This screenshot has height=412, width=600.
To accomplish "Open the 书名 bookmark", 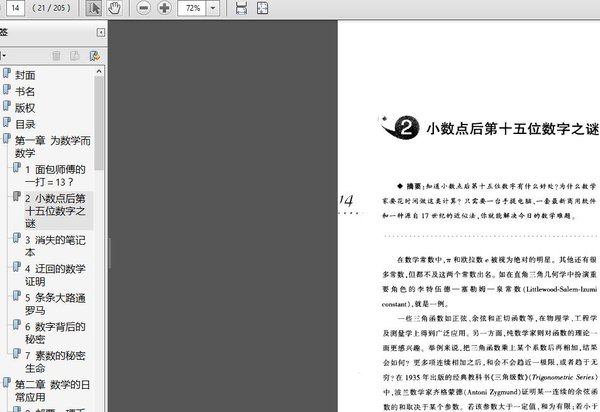I will [x=25, y=91].
